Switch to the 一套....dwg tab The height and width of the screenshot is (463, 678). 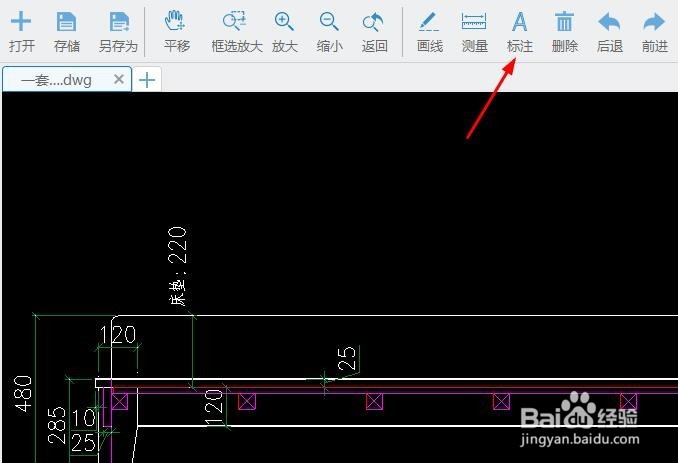coord(67,80)
